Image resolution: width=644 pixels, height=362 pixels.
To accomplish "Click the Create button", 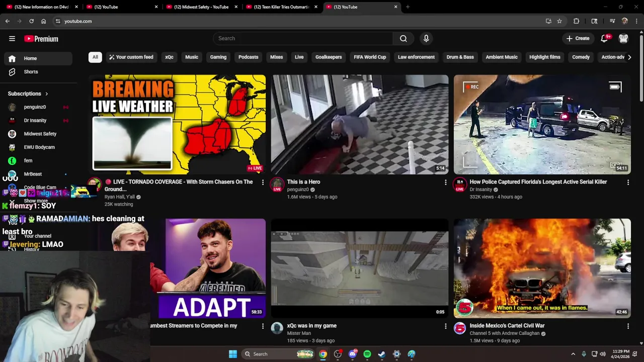I will 578,38.
